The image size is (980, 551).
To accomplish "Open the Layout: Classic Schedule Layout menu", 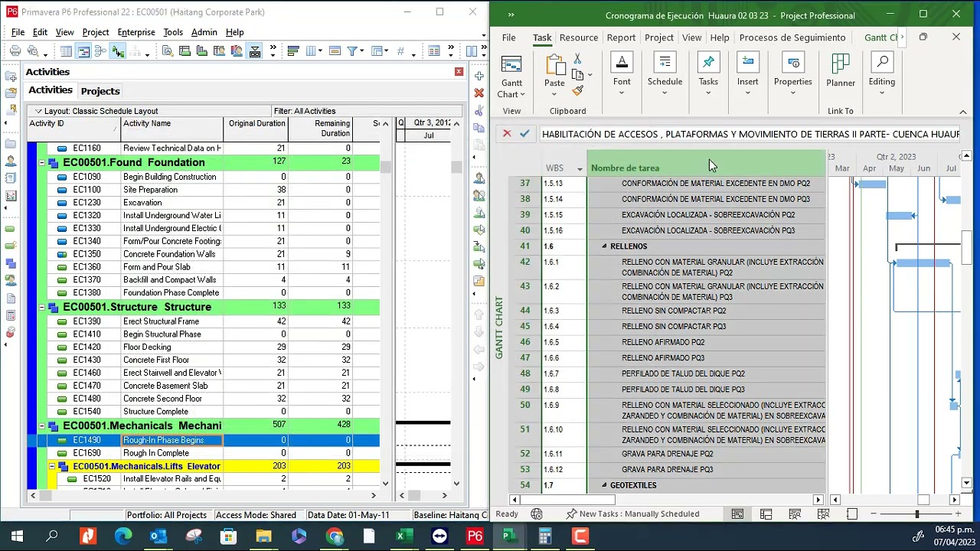I will click(x=96, y=111).
